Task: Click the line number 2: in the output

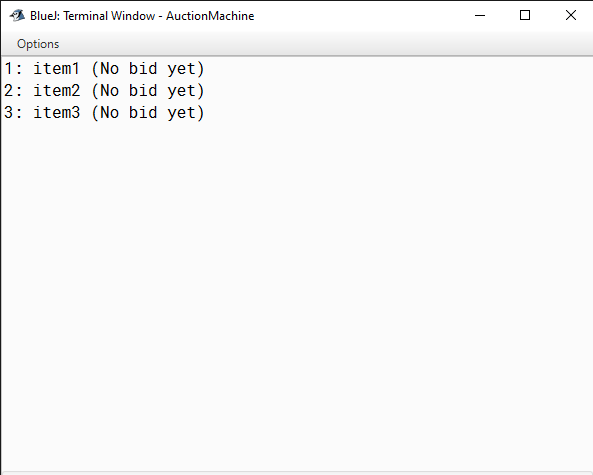Action: click(13, 91)
